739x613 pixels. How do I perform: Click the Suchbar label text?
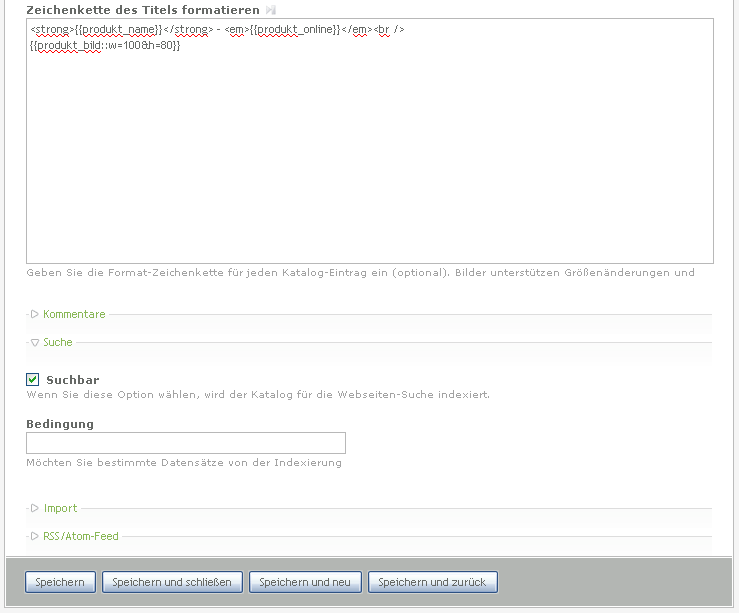(x=73, y=380)
